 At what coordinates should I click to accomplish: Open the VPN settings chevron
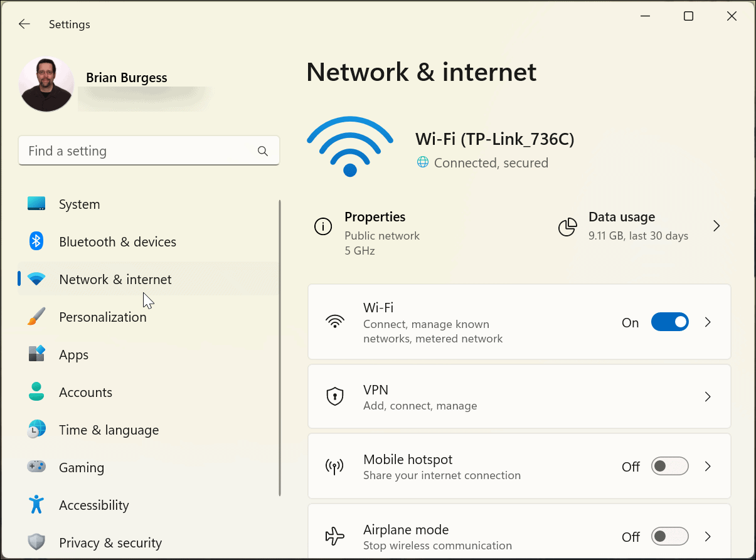click(x=708, y=396)
